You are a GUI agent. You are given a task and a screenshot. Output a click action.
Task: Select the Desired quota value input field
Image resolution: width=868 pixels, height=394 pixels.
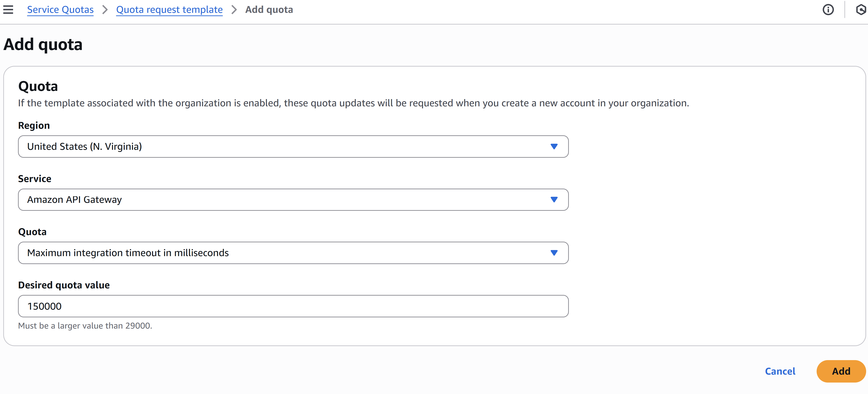[x=293, y=306]
